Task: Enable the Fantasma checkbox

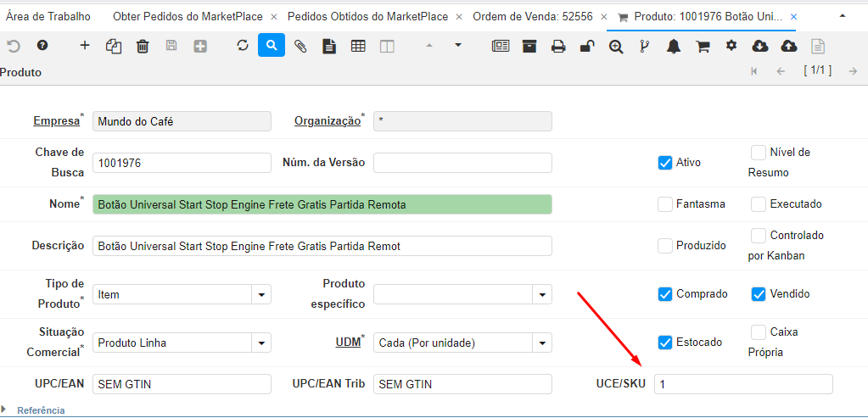Action: [x=665, y=204]
